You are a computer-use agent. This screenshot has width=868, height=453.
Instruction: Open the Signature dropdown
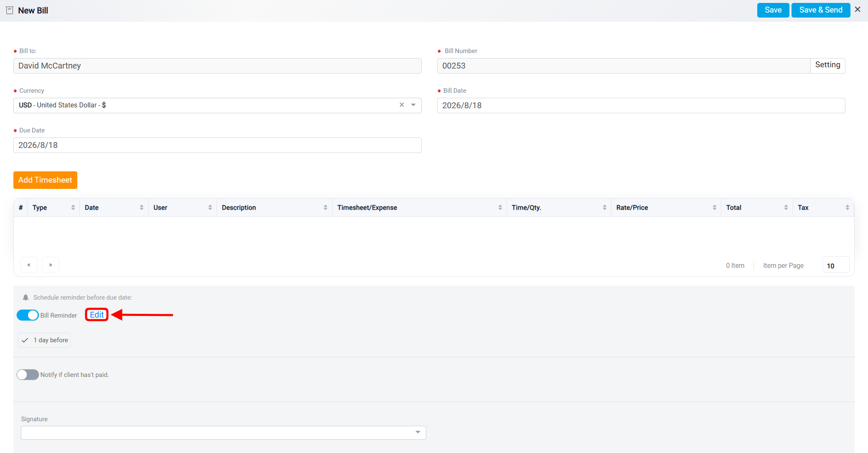224,433
